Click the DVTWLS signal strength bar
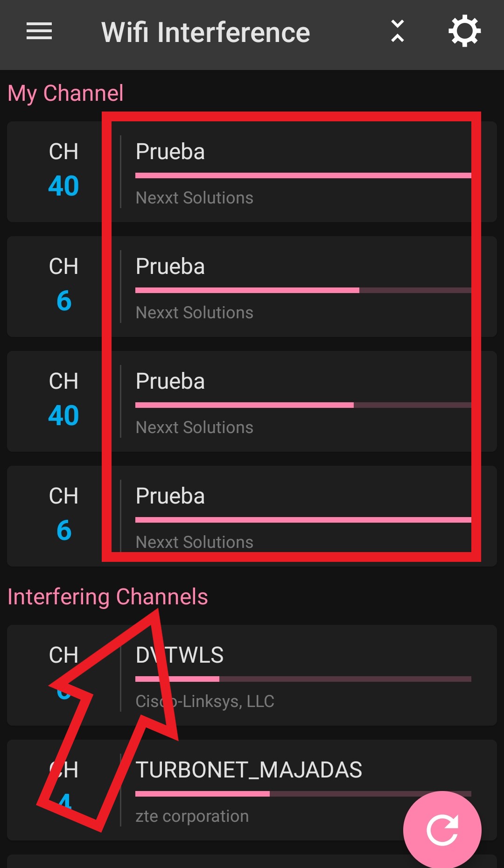Screen dimensions: 504x868 pos(303,679)
